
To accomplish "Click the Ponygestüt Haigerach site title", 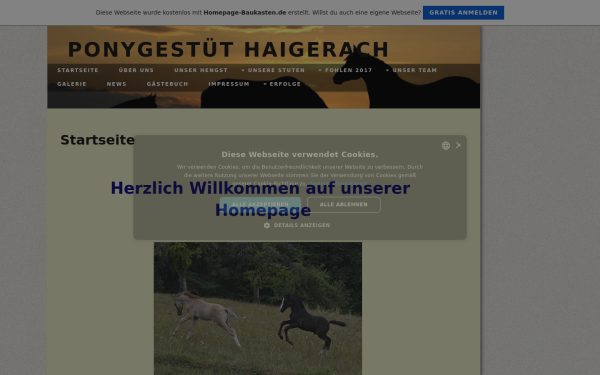I will (228, 49).
